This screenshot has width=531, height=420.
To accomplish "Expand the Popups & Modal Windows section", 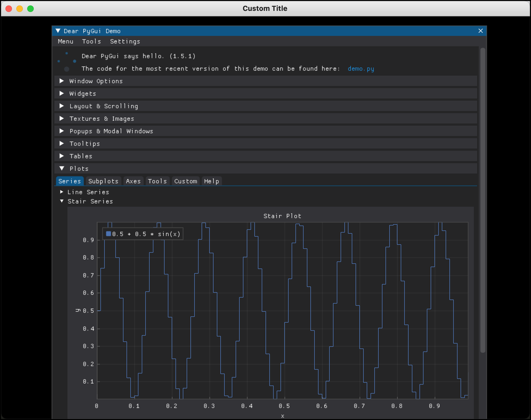I will (x=111, y=131).
